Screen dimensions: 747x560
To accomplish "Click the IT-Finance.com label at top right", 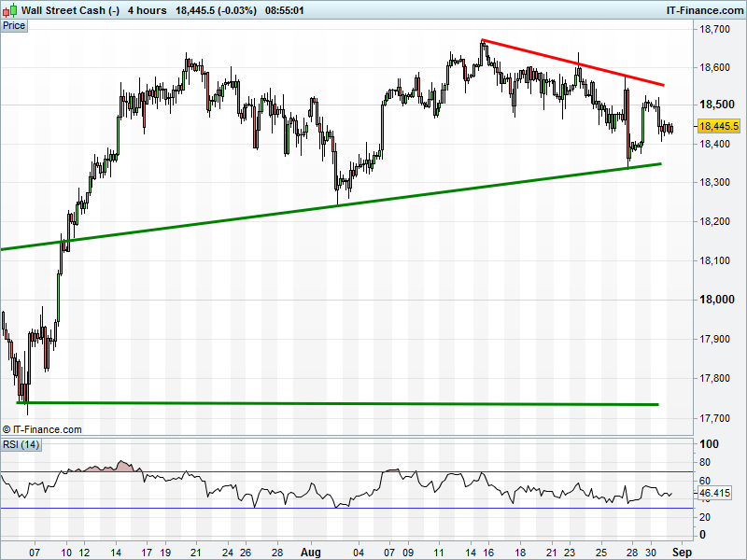I will (704, 10).
